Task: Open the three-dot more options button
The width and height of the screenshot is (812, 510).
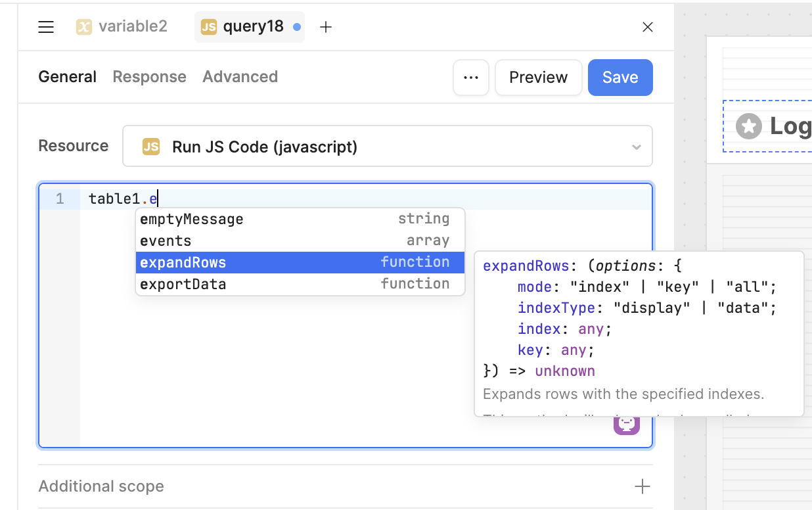Action: [471, 78]
